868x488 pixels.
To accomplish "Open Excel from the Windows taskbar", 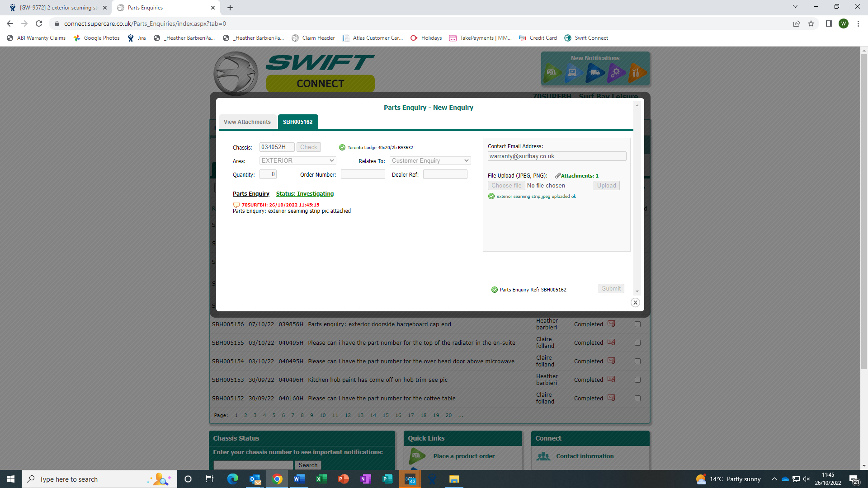I will click(x=321, y=479).
